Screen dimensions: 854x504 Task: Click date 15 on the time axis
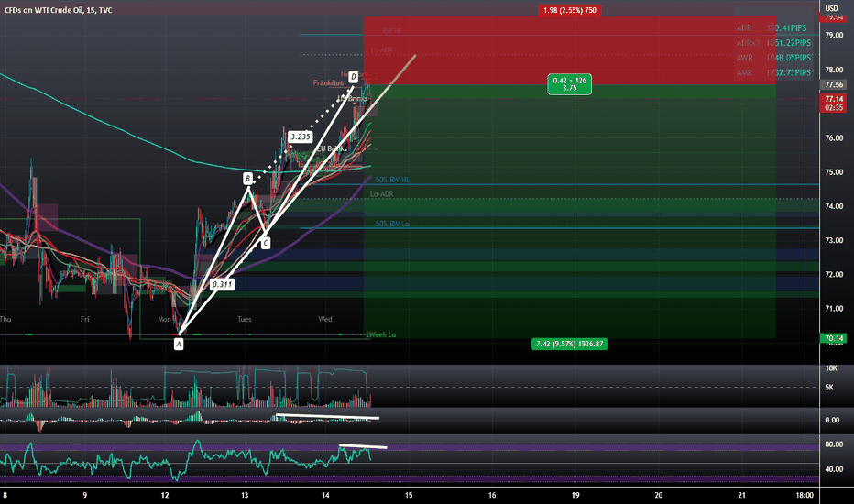click(409, 495)
